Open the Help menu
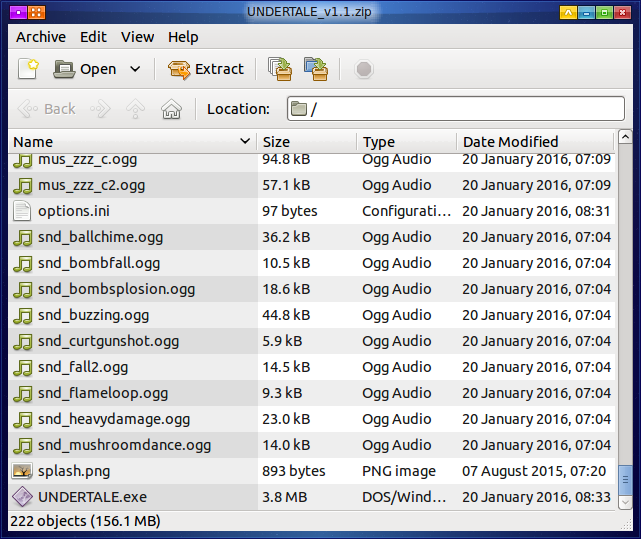This screenshot has width=641, height=539. click(x=183, y=37)
